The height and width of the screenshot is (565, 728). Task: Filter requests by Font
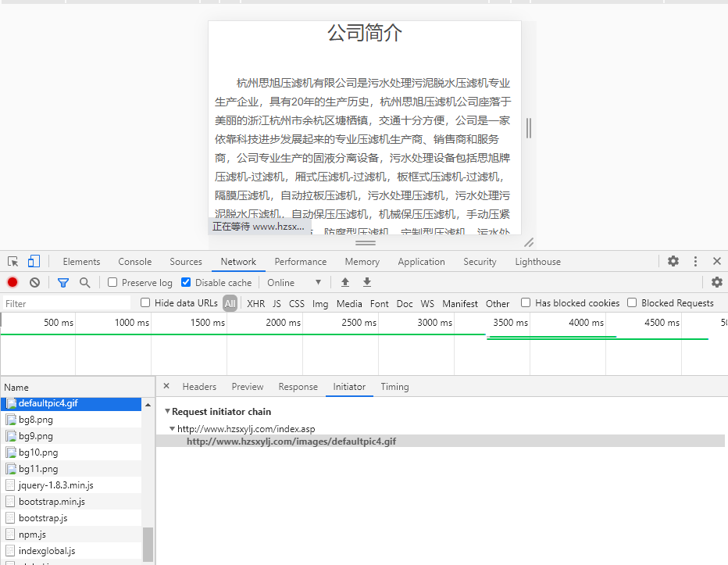pos(380,303)
